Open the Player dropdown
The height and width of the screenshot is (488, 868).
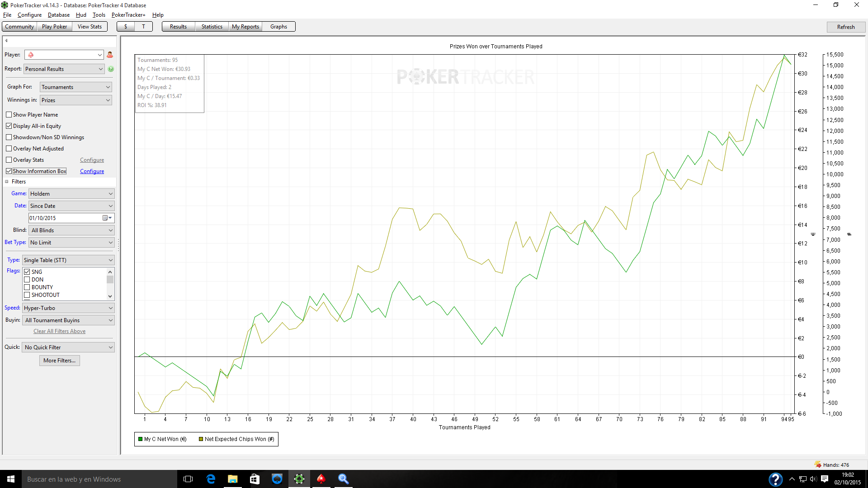pyautogui.click(x=64, y=55)
